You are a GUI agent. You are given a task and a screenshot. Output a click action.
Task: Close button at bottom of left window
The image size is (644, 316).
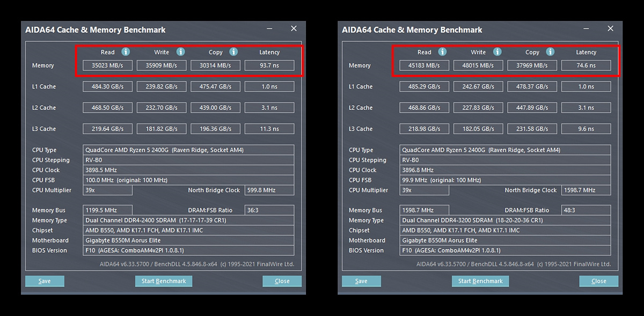coord(282,281)
